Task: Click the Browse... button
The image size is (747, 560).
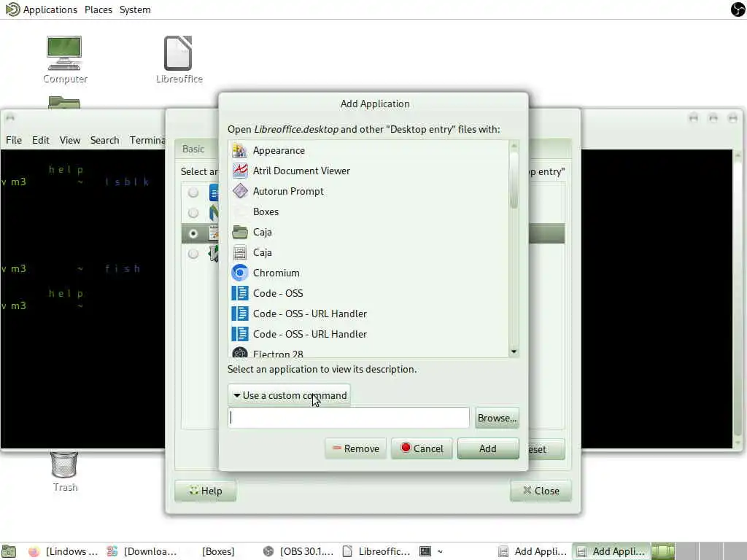Action: (497, 418)
